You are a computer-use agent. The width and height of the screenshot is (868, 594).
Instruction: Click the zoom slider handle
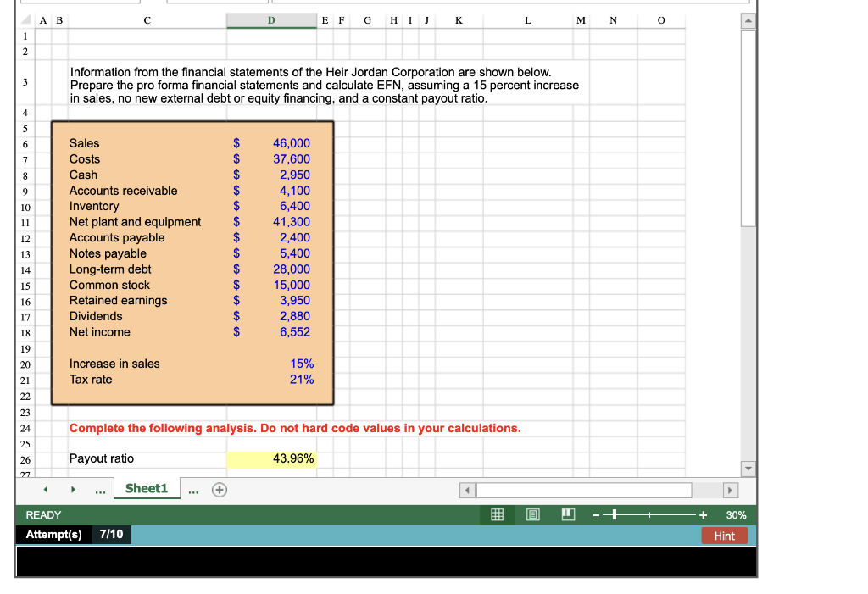[x=615, y=514]
